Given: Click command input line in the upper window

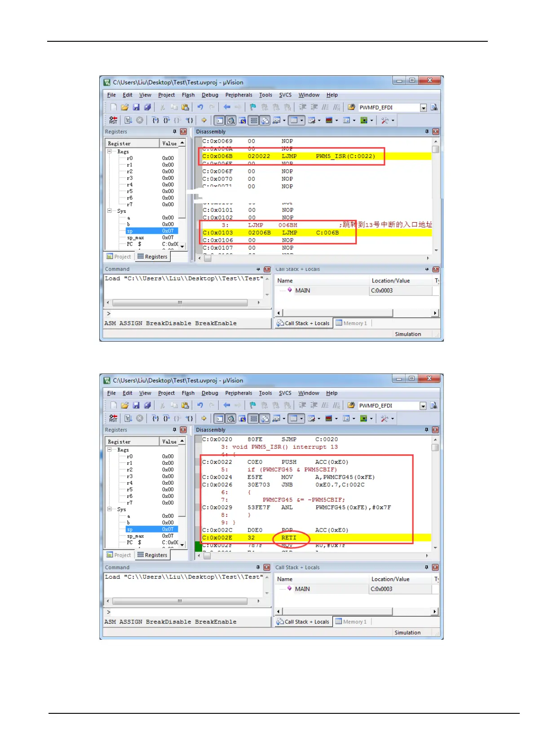Looking at the screenshot, I should [187, 314].
